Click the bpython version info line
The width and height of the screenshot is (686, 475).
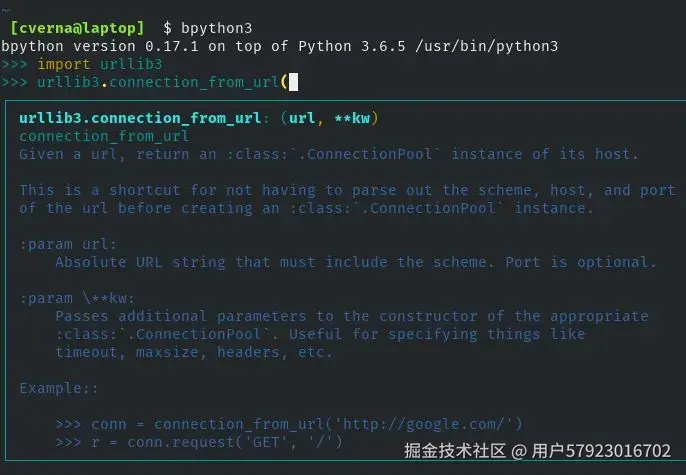(x=280, y=45)
